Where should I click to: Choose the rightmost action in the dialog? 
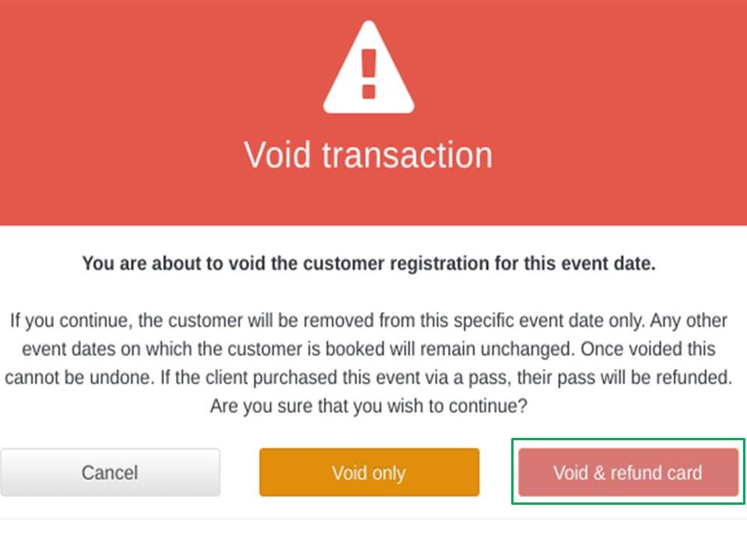click(x=627, y=472)
